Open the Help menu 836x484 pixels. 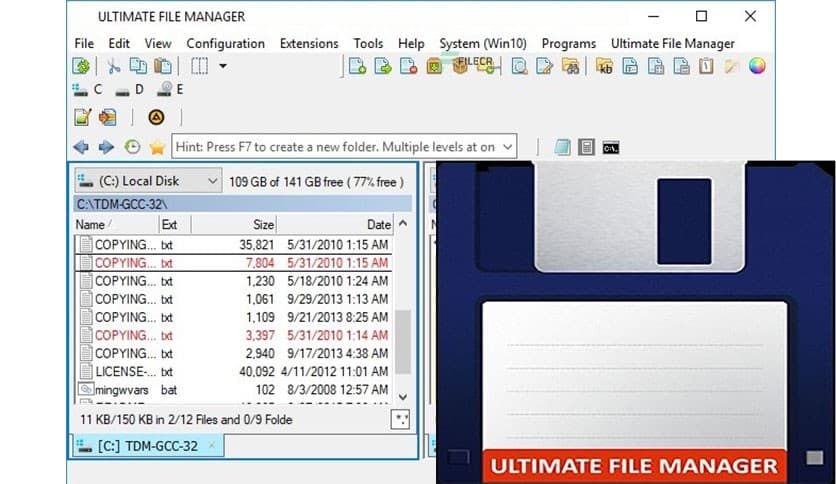(x=411, y=44)
